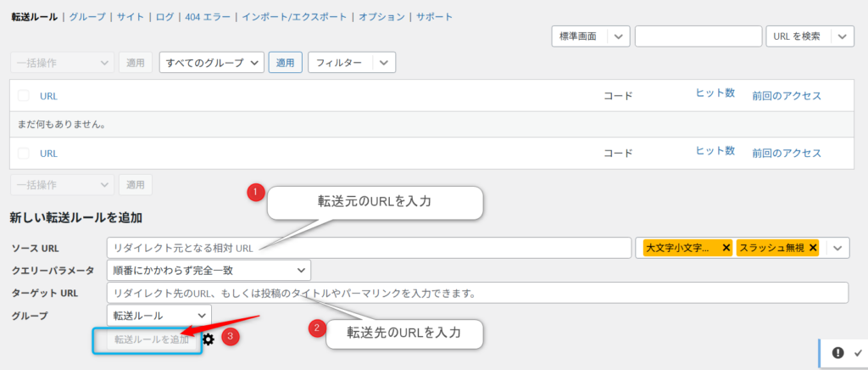Sort by ヒット数 column header
Viewport: 868px width, 370px height.
[715, 93]
